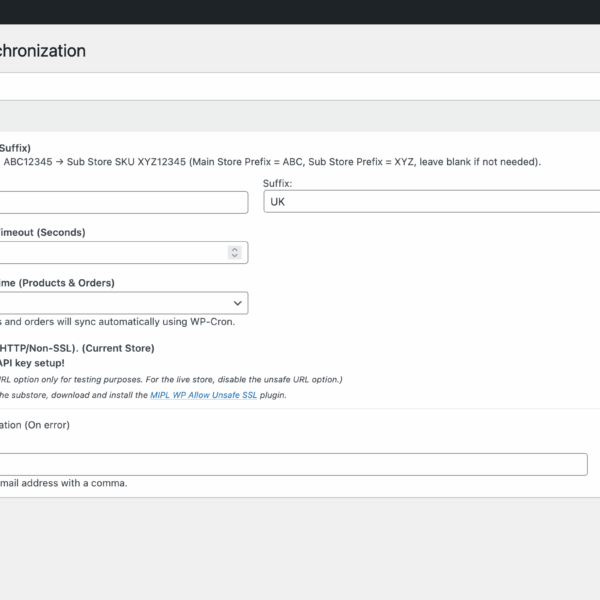The height and width of the screenshot is (600, 600).
Task: Click the SKU prefix example description text
Action: [272, 162]
